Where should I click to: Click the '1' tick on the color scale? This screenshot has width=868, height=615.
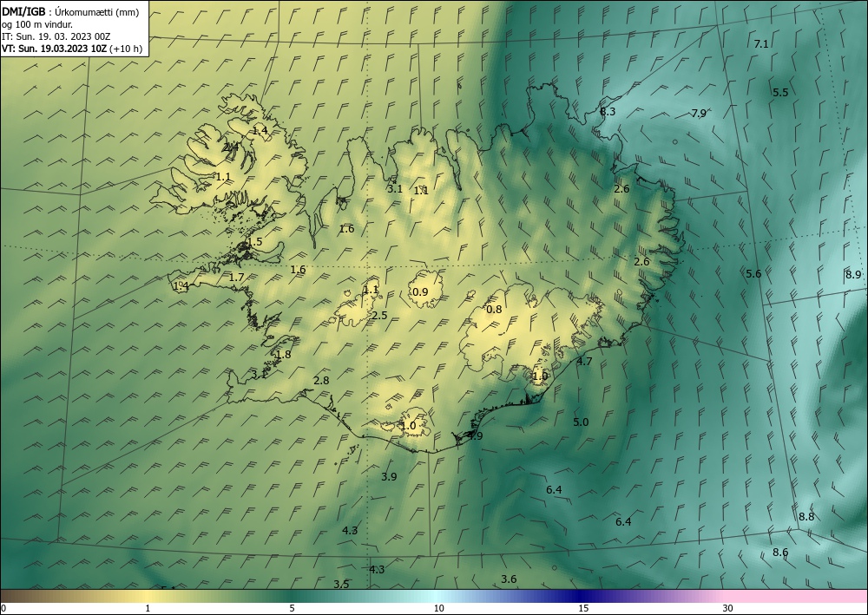pyautogui.click(x=148, y=608)
